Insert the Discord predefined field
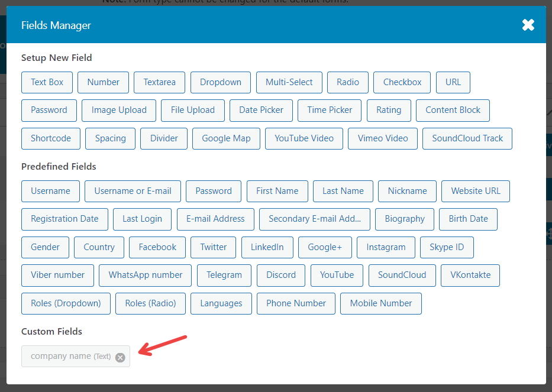 point(280,276)
